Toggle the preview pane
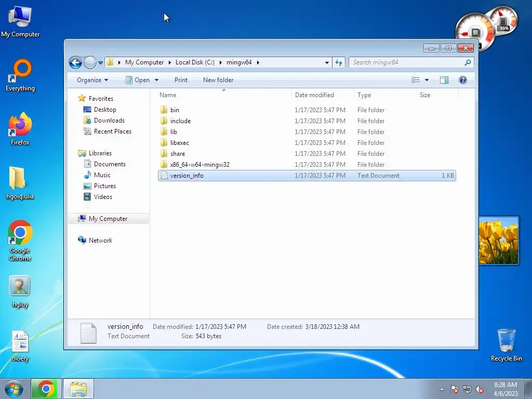Image resolution: width=532 pixels, height=399 pixels. pos(444,80)
